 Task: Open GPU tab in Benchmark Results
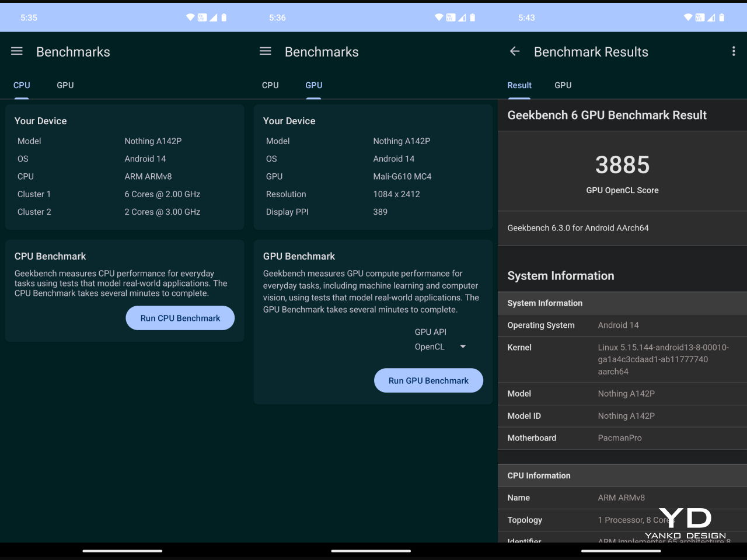[x=563, y=85]
